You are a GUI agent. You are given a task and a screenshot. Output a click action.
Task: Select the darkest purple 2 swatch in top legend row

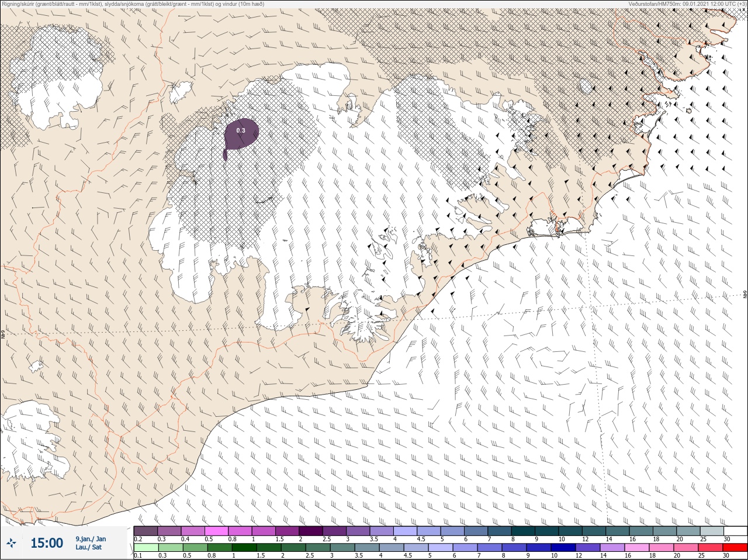[x=311, y=531]
